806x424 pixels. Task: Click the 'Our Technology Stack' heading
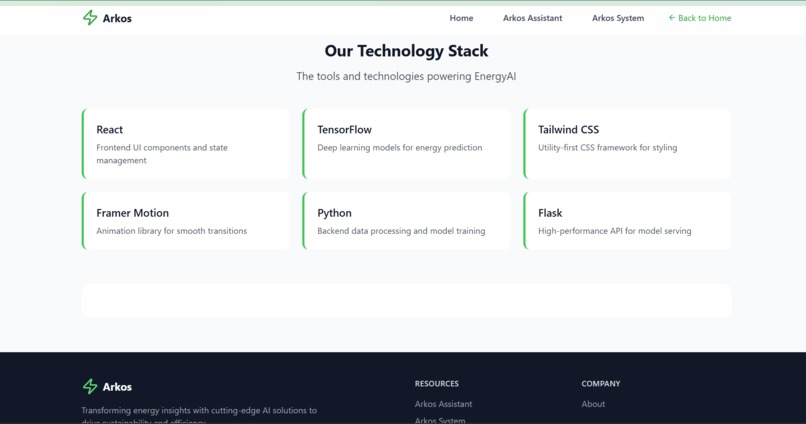pos(406,51)
